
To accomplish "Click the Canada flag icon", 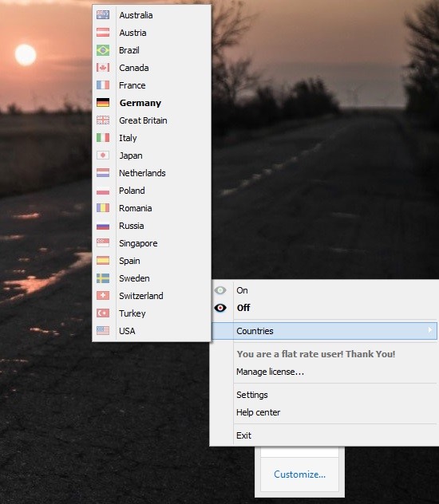I will click(103, 68).
